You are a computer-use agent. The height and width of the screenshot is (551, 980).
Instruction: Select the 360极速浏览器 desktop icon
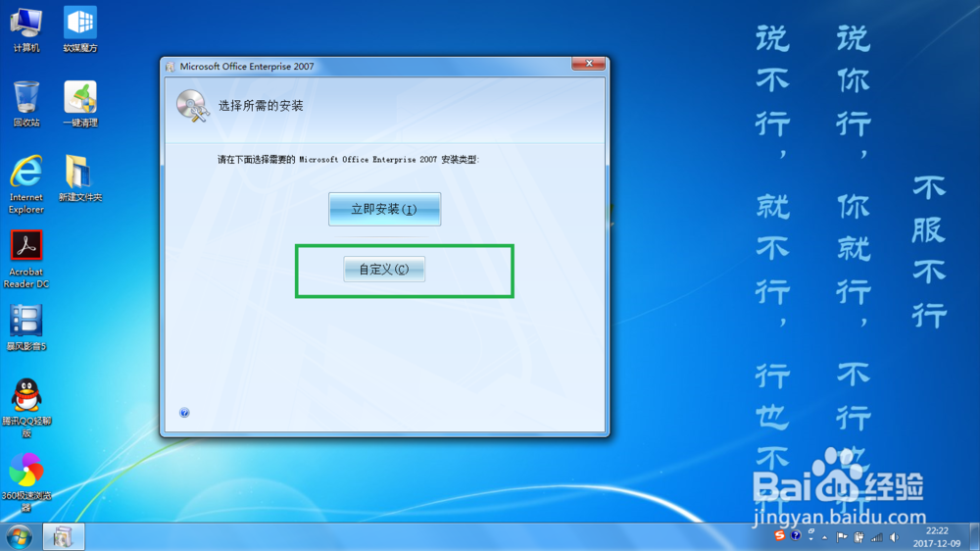click(x=26, y=482)
